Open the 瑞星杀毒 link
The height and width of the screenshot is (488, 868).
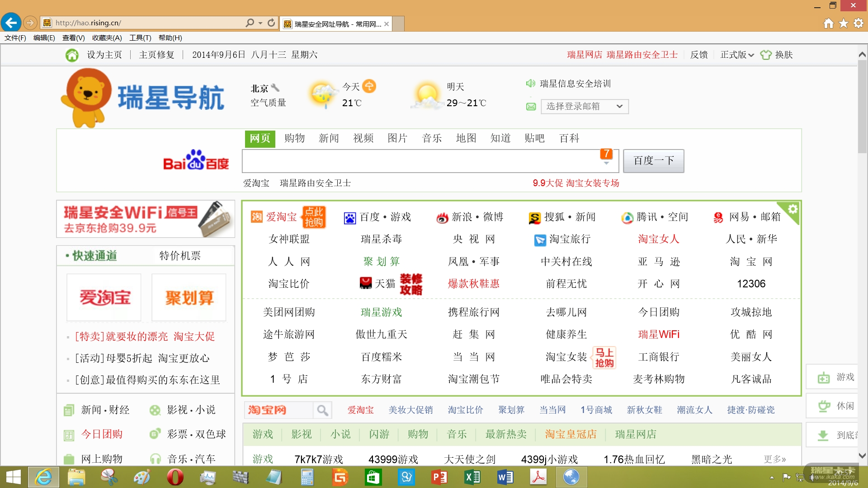[381, 239]
